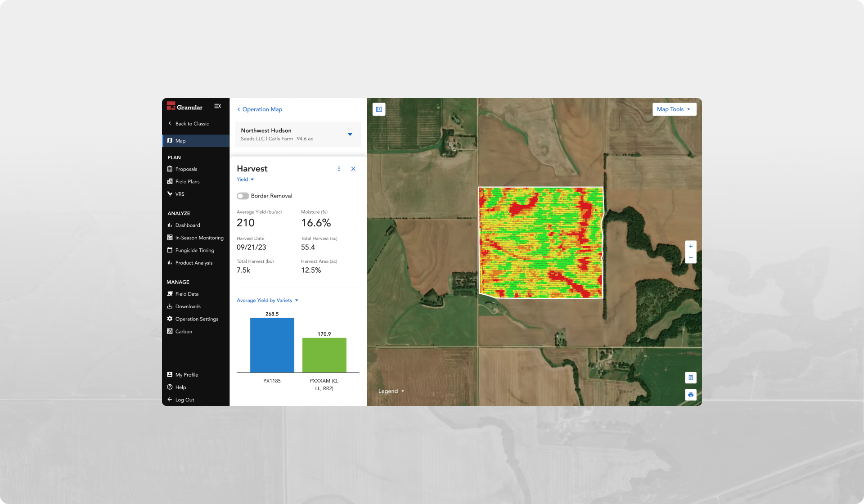This screenshot has height=504, width=864.
Task: Toggle the Border Removal switch
Action: (243, 196)
